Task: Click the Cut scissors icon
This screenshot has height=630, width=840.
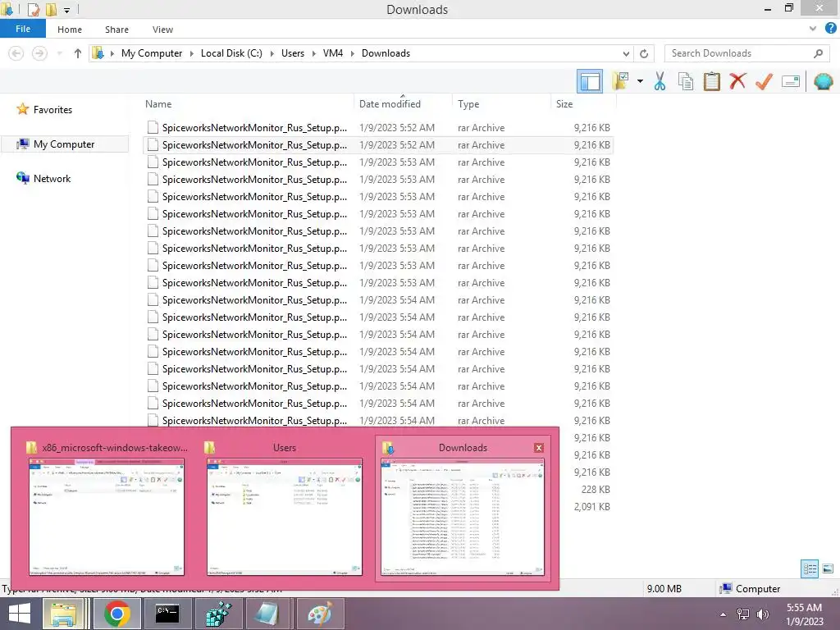Action: (x=660, y=81)
